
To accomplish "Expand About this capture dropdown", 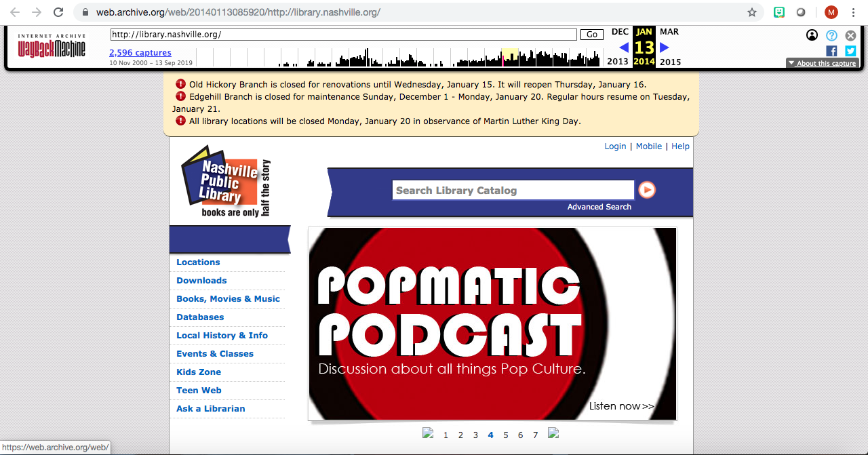I will (x=823, y=63).
